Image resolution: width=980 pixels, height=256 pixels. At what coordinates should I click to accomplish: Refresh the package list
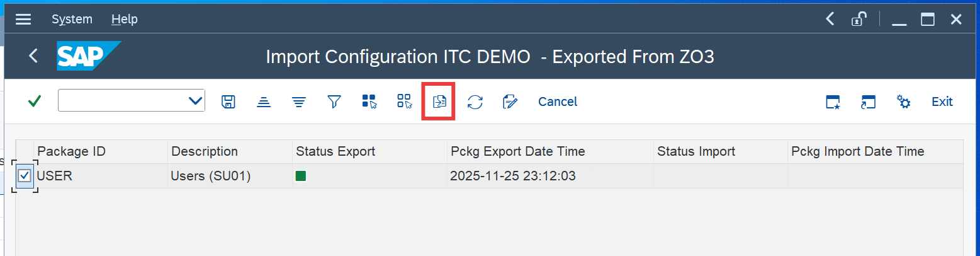475,102
